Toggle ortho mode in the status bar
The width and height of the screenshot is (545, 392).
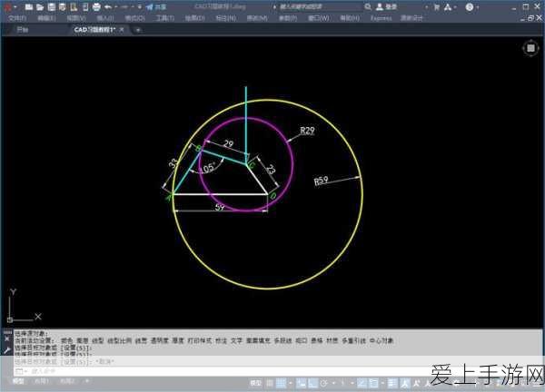[312, 383]
